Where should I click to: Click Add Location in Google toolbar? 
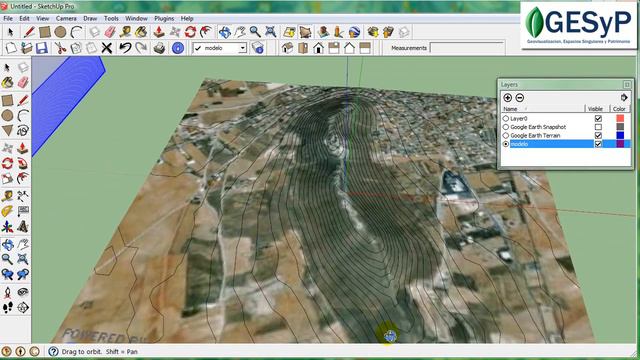(x=289, y=31)
